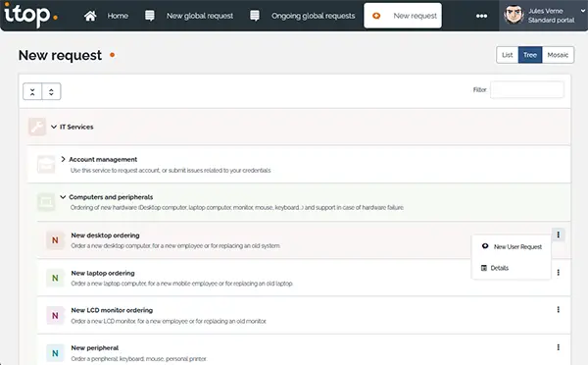588x365 pixels.
Task: Click Computers and peripherals title text
Action: [x=111, y=197]
